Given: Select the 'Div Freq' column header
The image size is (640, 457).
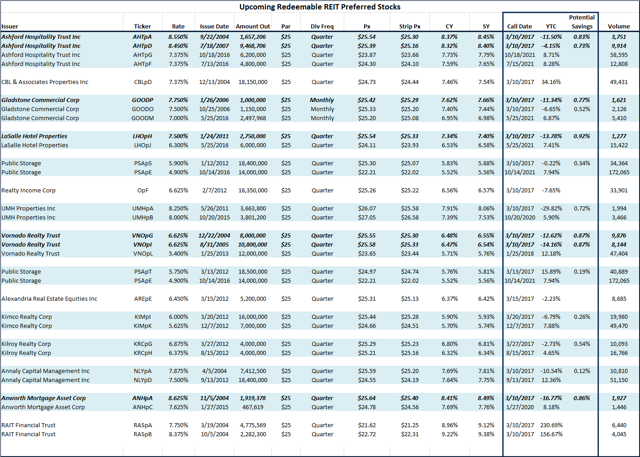Looking at the screenshot, I should click(x=322, y=27).
